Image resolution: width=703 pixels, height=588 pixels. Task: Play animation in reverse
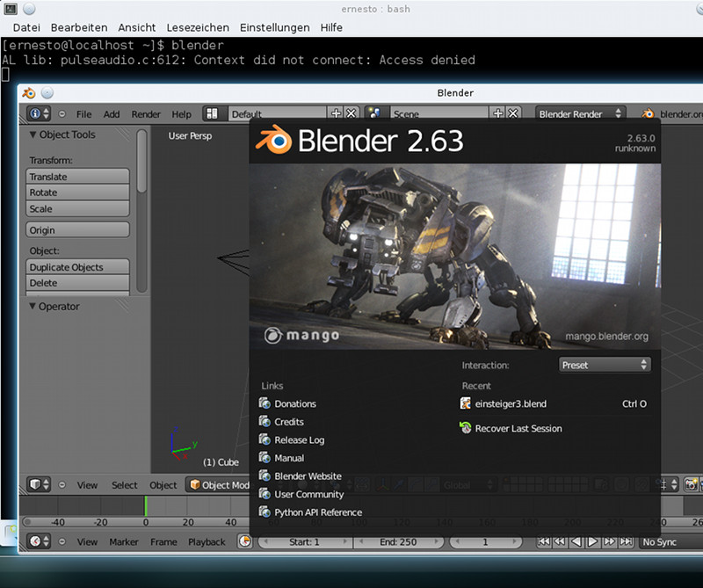(x=576, y=541)
